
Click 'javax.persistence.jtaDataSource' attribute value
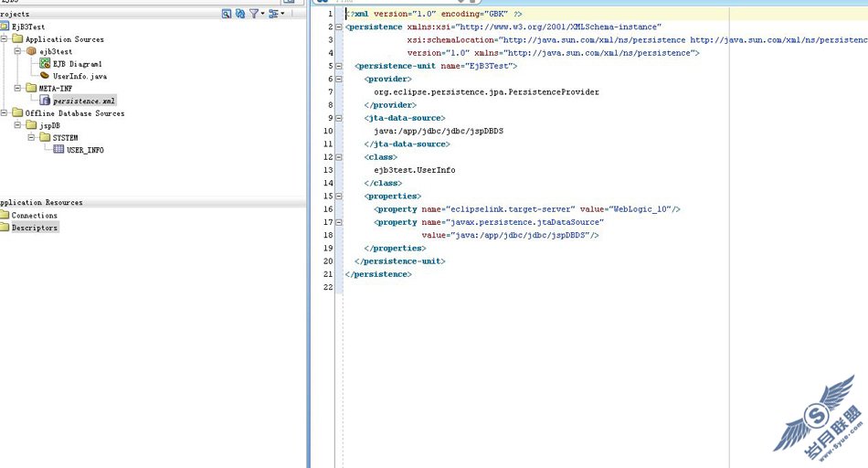tap(526, 222)
